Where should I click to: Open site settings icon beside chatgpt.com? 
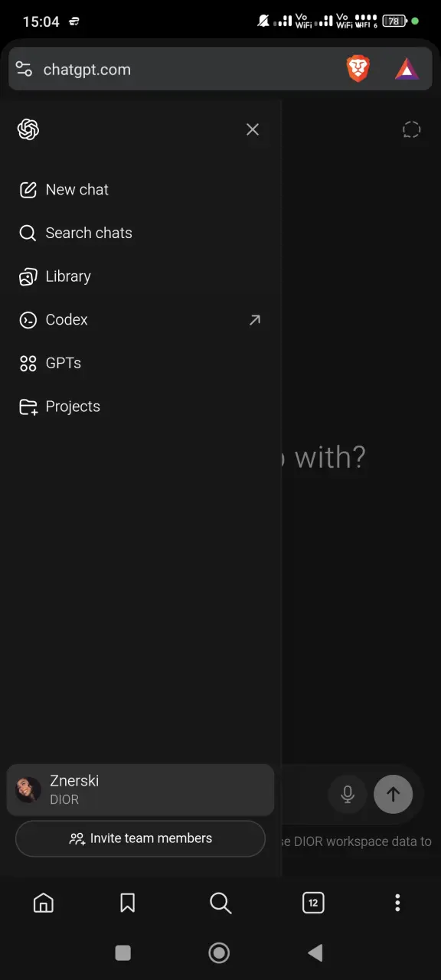(24, 70)
